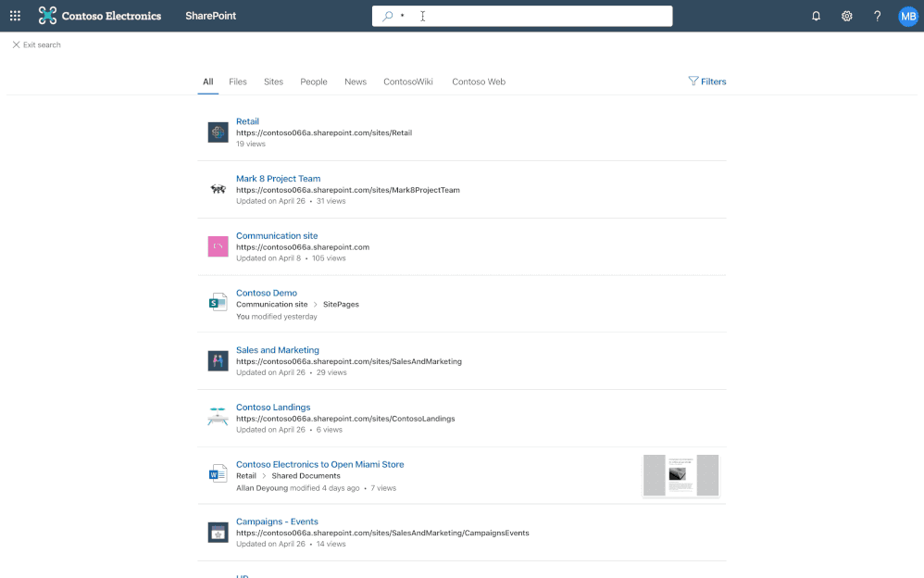
Task: Click the SitePages breadcrumb under Contoso Demo
Action: point(341,305)
